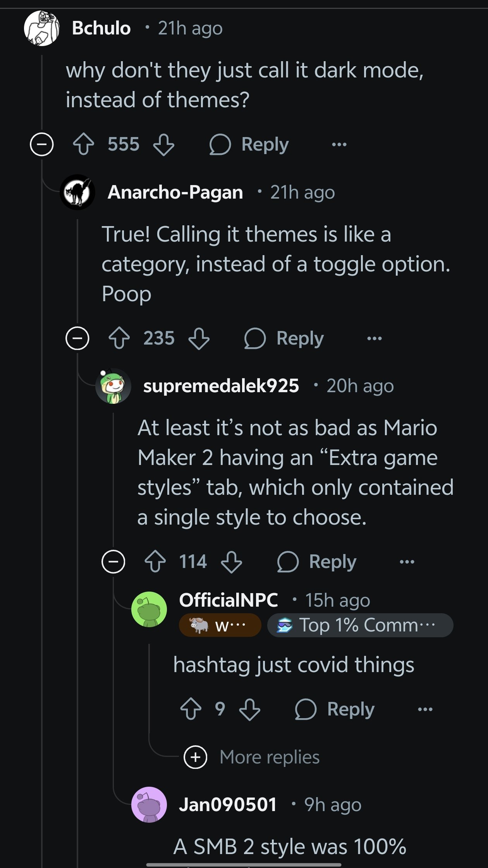Image resolution: width=488 pixels, height=868 pixels.
Task: Reply to Bchulo's comment
Action: (x=249, y=144)
